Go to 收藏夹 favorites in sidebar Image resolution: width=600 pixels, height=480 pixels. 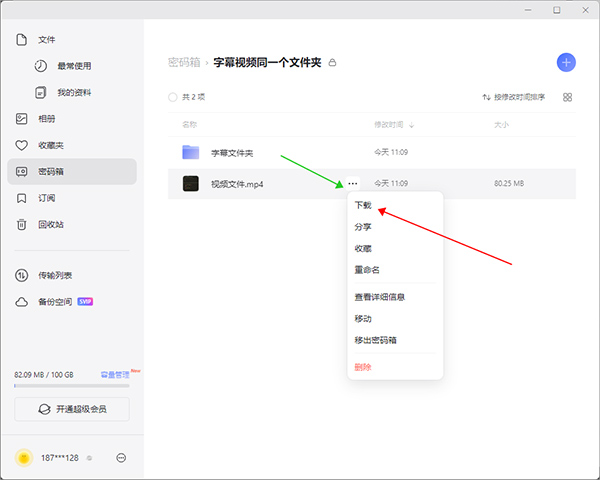51,145
